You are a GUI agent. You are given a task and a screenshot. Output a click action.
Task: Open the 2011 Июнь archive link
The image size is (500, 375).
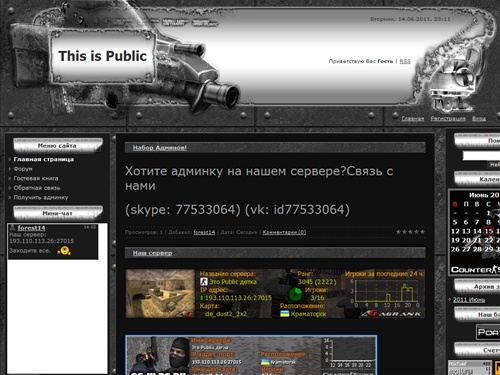point(469,300)
